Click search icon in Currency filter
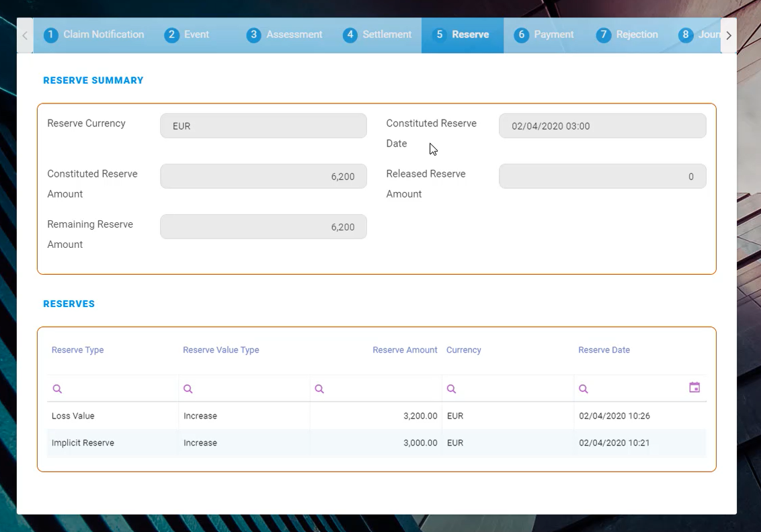761x532 pixels. coord(452,389)
